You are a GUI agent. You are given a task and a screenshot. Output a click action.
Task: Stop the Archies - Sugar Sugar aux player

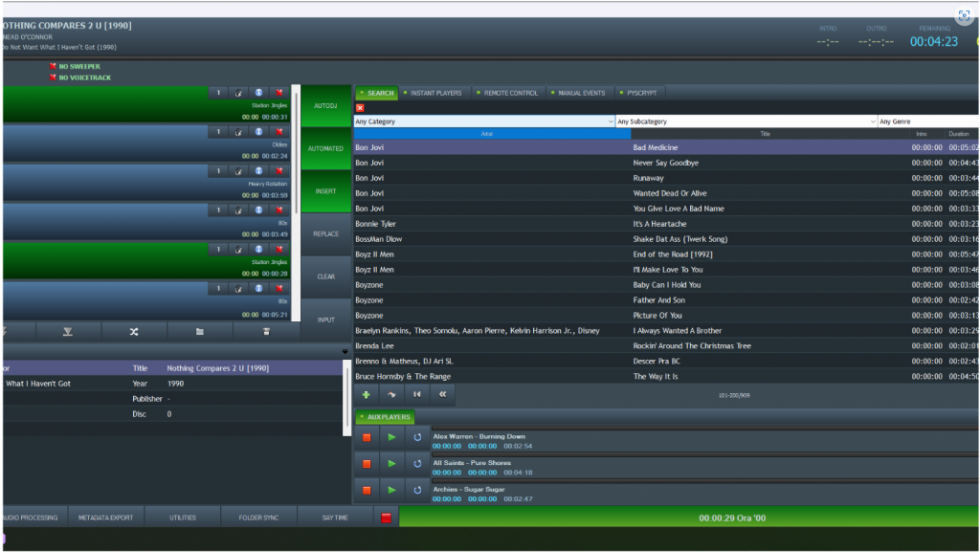tap(367, 490)
